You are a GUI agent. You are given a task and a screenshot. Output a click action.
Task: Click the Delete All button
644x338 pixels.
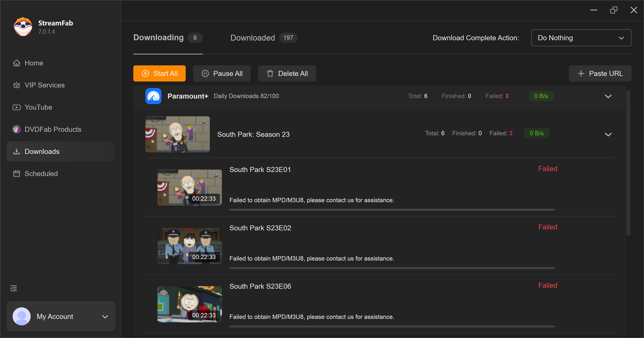287,73
